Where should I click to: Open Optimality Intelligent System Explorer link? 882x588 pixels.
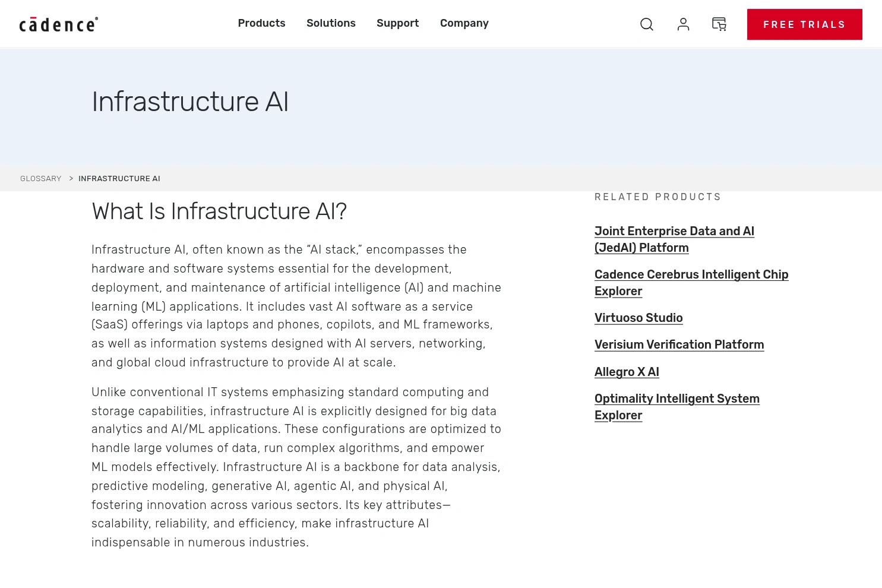click(677, 407)
